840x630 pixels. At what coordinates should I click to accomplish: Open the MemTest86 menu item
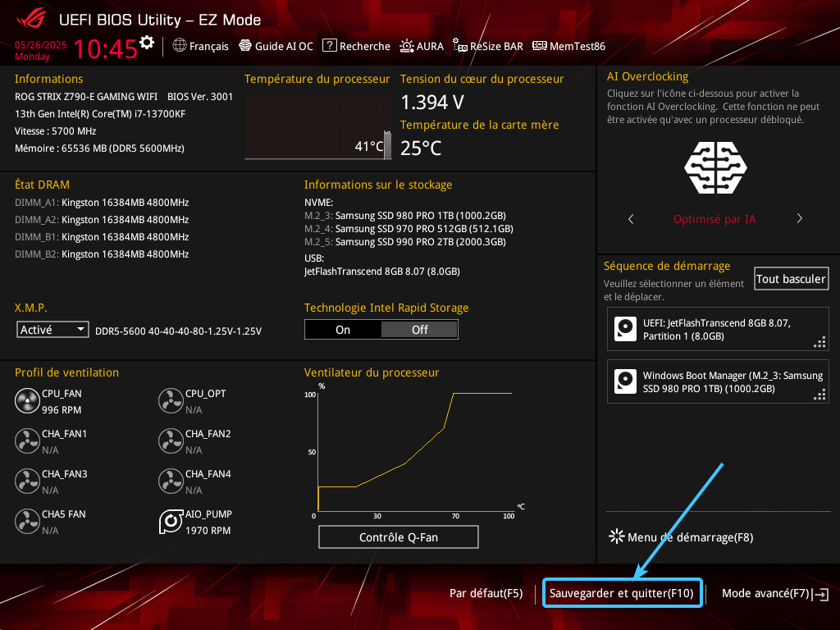(569, 46)
